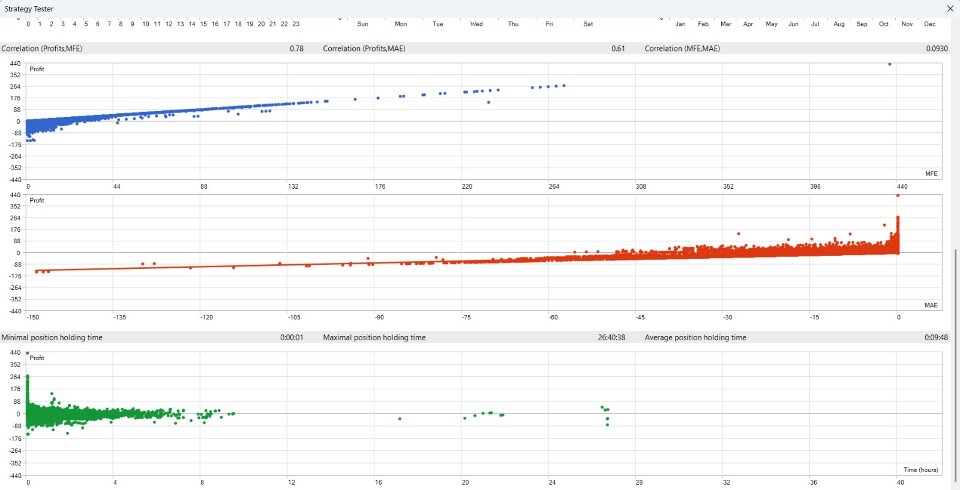Click the -120 tick on the MAE axis
The width and height of the screenshot is (960, 490).
(x=206, y=317)
